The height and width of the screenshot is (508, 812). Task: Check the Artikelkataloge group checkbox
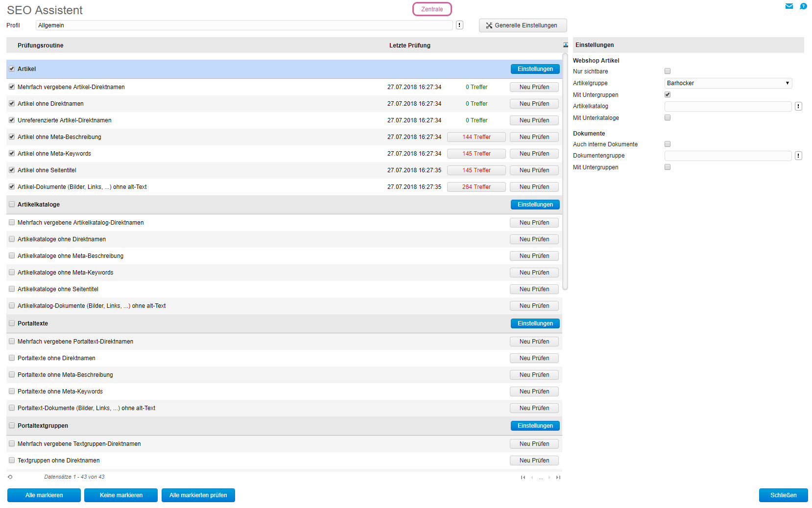coord(12,205)
